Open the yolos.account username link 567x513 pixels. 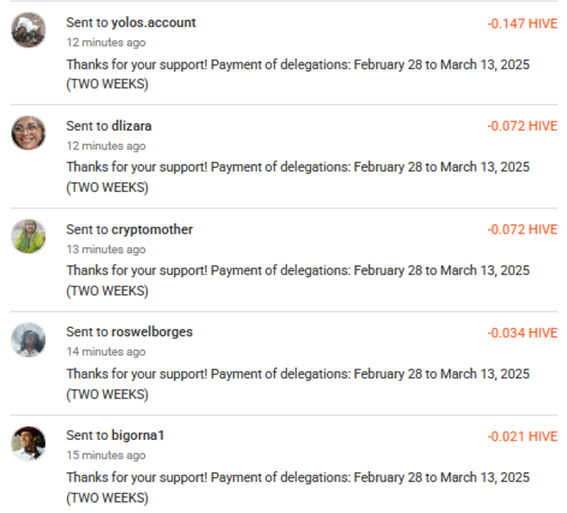tap(153, 23)
